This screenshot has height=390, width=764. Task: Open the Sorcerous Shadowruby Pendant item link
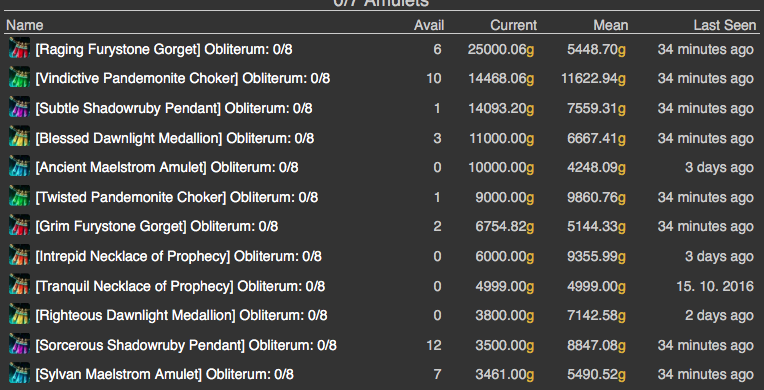140,345
